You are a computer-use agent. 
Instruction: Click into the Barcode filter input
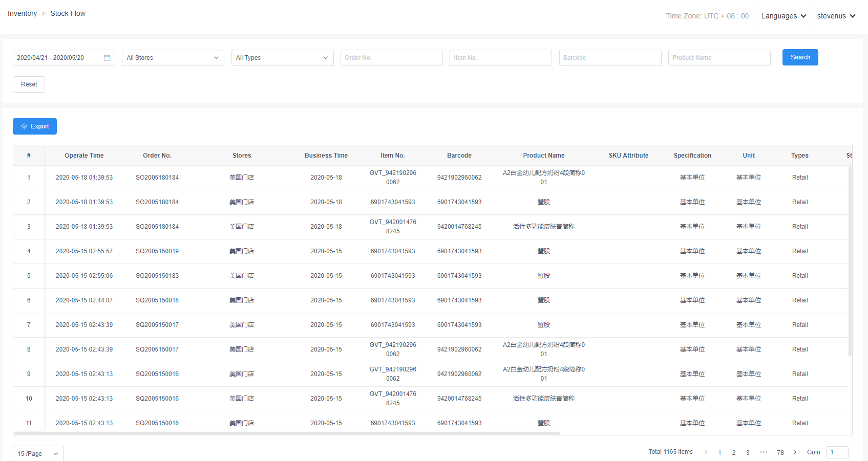point(610,58)
